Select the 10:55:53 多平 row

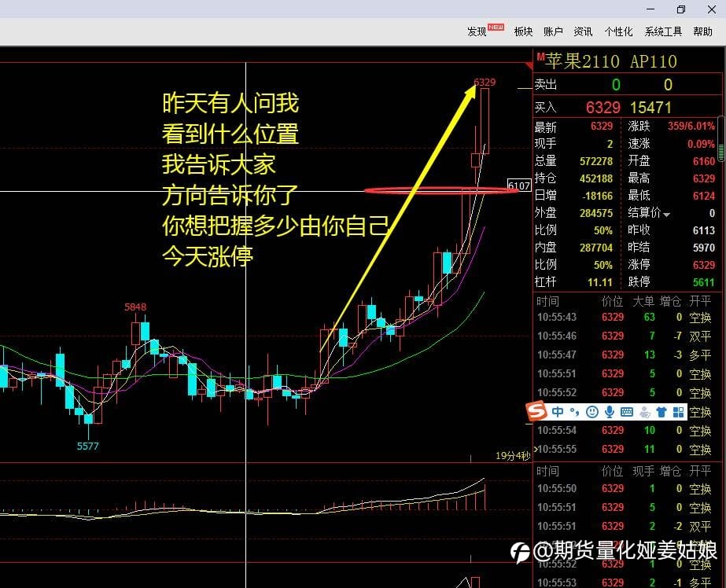click(624, 582)
